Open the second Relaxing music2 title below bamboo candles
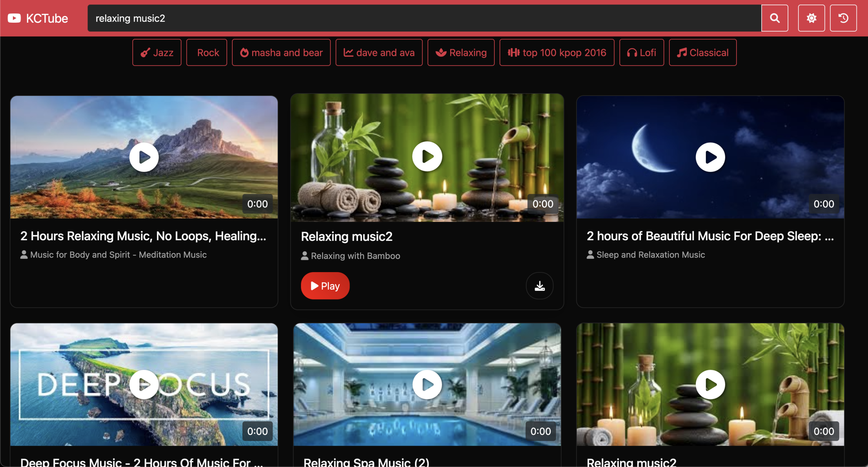The width and height of the screenshot is (868, 467). 631,462
